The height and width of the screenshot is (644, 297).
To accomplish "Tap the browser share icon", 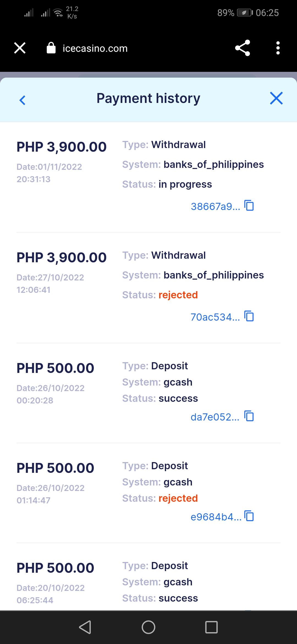I will (243, 48).
